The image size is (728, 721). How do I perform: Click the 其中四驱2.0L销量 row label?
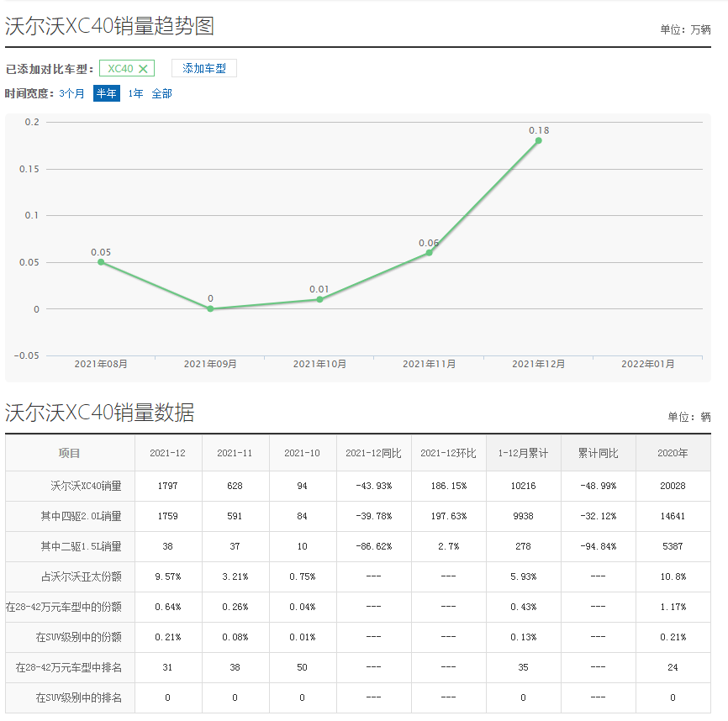(81, 516)
